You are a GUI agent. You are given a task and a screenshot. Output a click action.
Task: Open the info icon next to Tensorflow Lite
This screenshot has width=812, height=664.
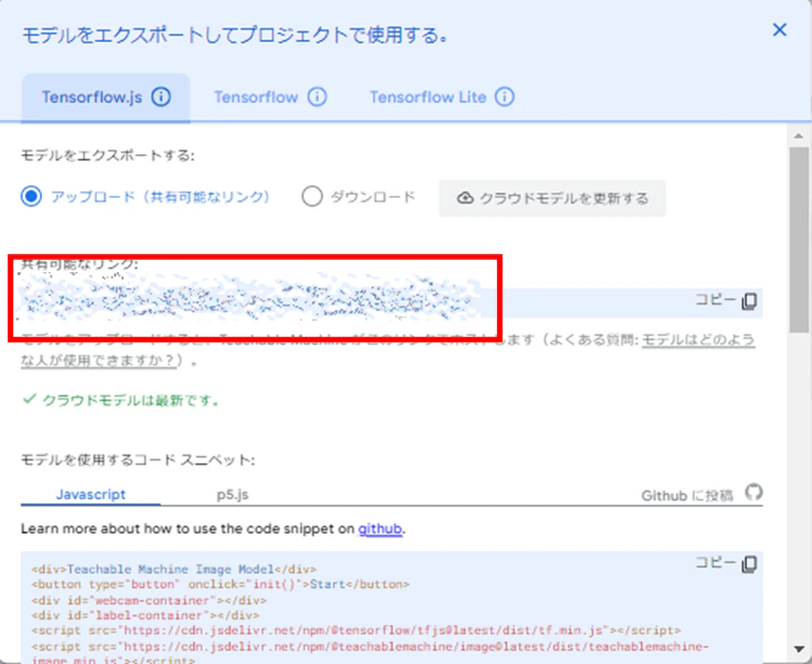pyautogui.click(x=505, y=97)
